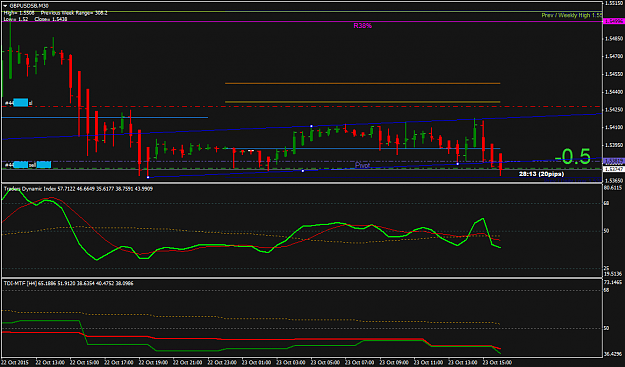This screenshot has width=625, height=367.
Task: Click the magenta R38% level label
Action: click(362, 26)
